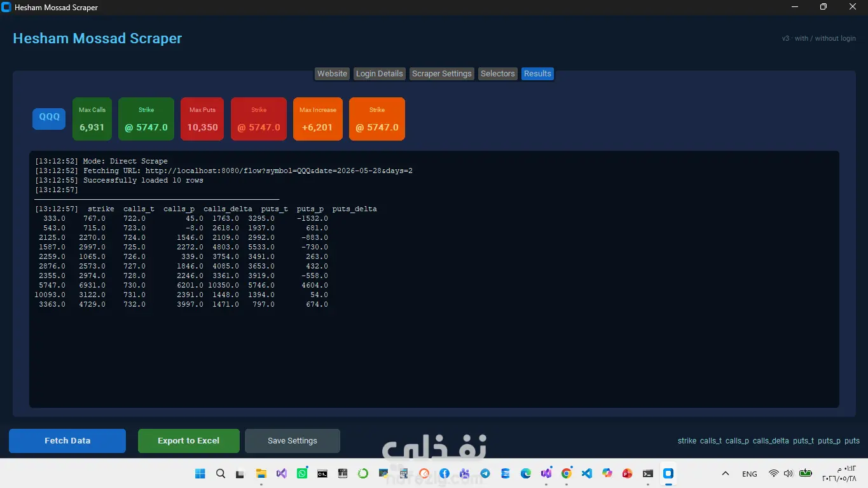The image size is (868, 488).
Task: Click 'calls_delta' in the footer column list
Action: (x=771, y=441)
